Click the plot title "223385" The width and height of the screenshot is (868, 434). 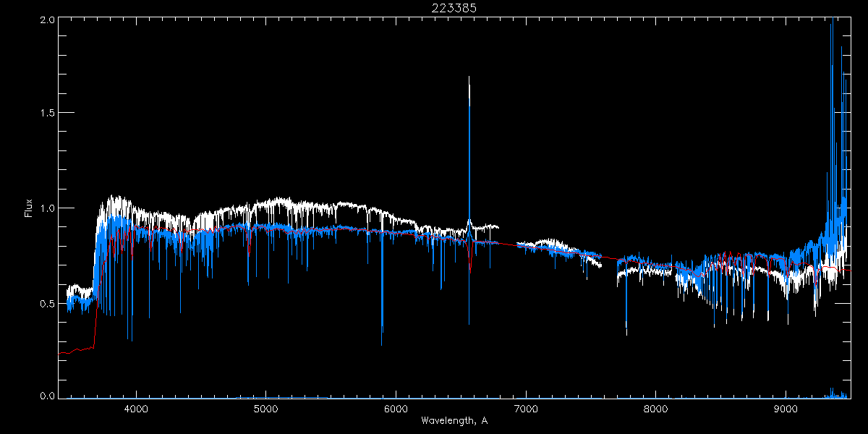coord(454,8)
